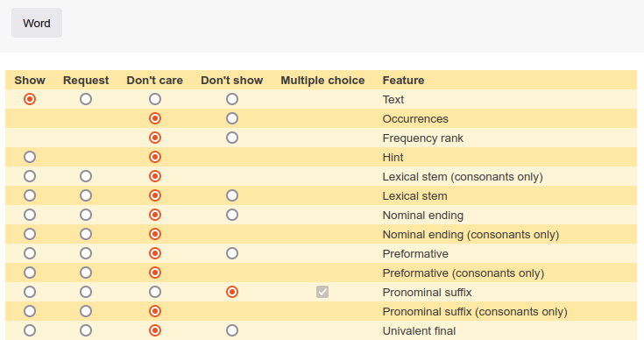Select Request for Univalent final

pos(86,330)
